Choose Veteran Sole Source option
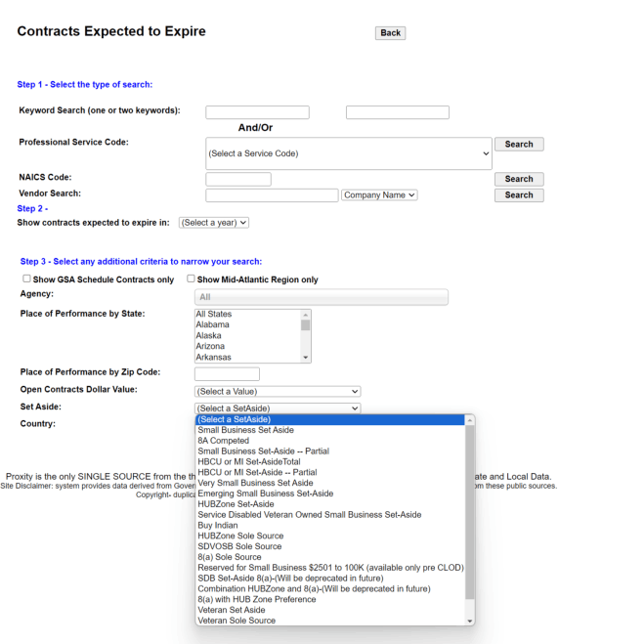The image size is (644, 644). 330,621
